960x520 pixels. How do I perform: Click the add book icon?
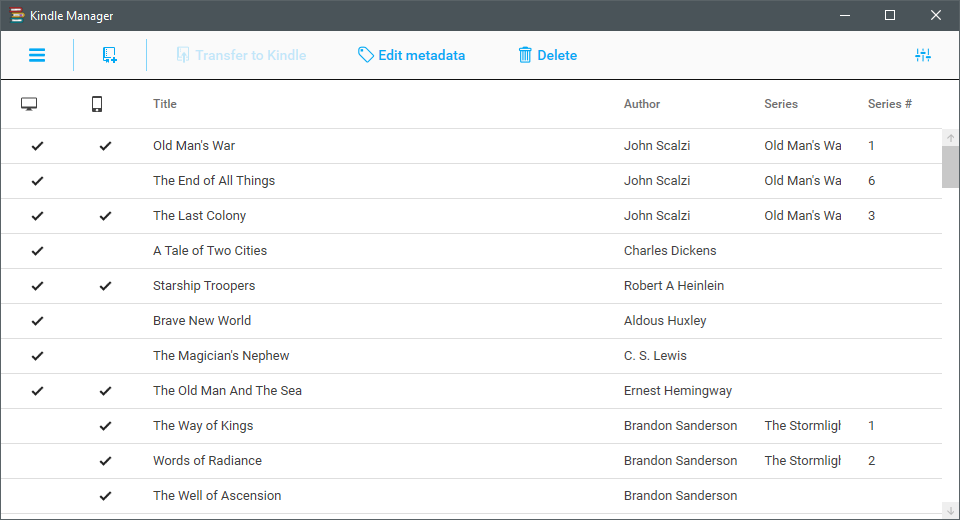click(x=110, y=55)
